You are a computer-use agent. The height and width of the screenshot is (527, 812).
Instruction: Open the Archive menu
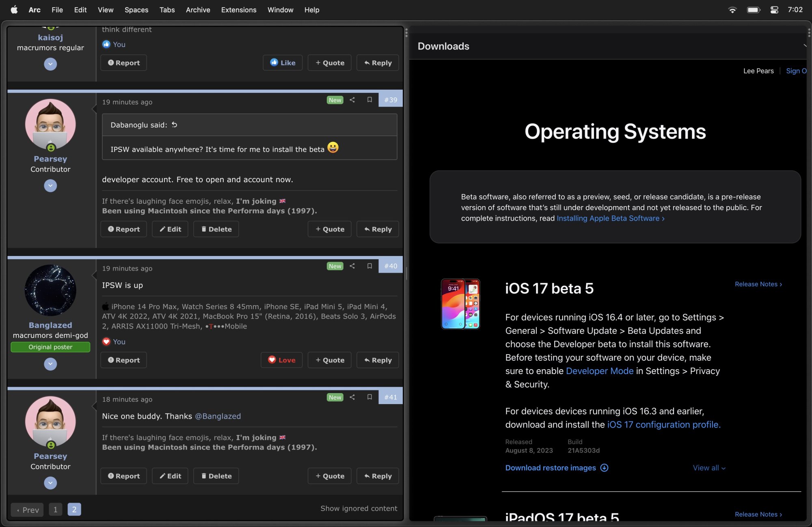198,10
